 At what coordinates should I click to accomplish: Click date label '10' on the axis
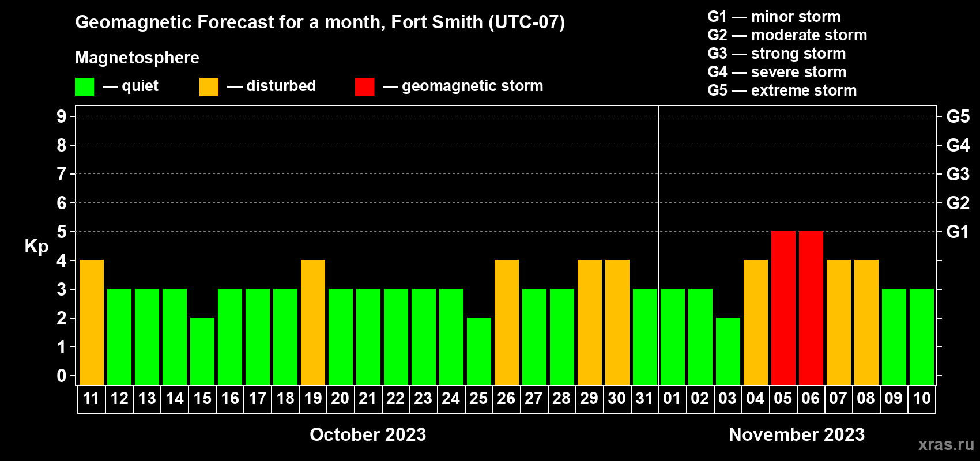922,398
